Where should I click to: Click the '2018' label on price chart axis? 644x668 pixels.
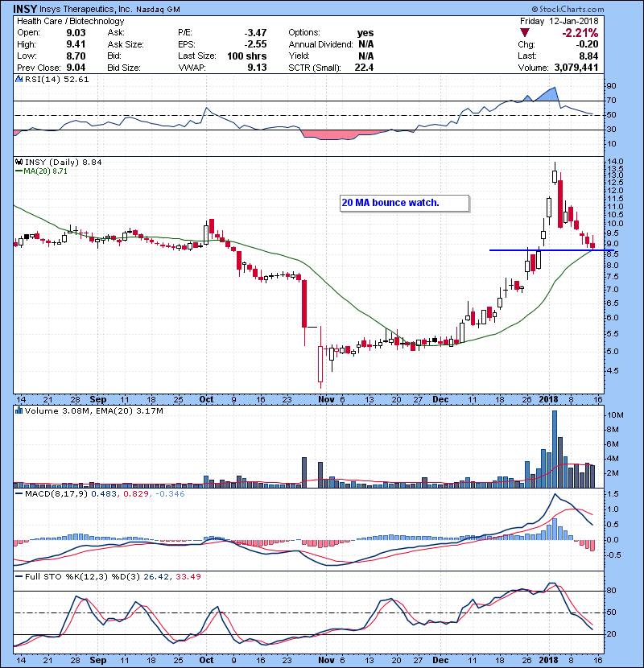point(548,399)
